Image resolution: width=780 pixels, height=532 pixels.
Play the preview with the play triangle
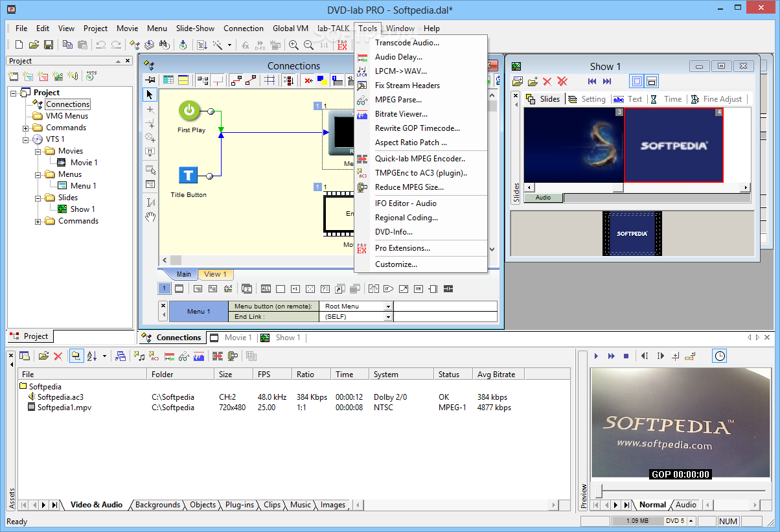tap(597, 356)
